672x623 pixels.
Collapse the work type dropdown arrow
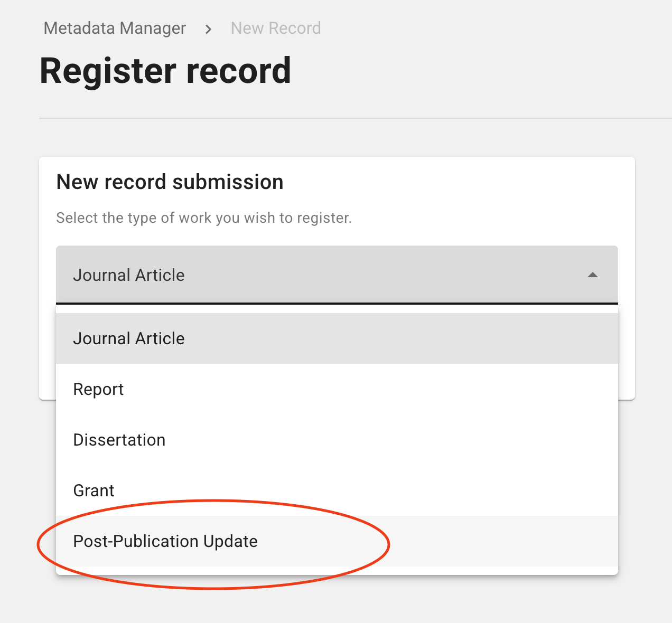coord(593,275)
